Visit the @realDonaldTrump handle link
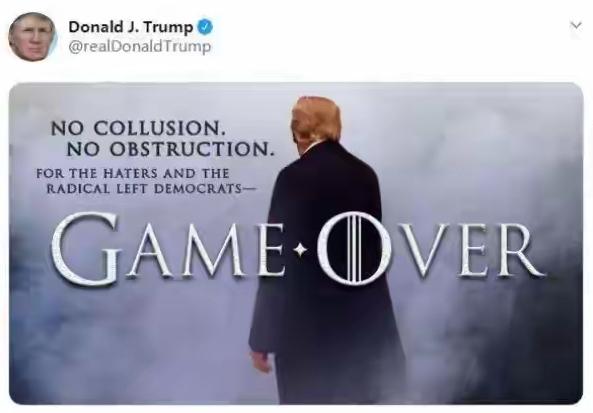This screenshot has height=413, width=593. point(140,47)
